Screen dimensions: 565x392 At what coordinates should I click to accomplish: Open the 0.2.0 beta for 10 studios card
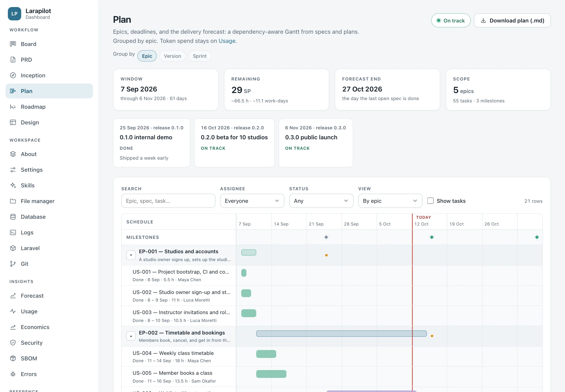[234, 143]
